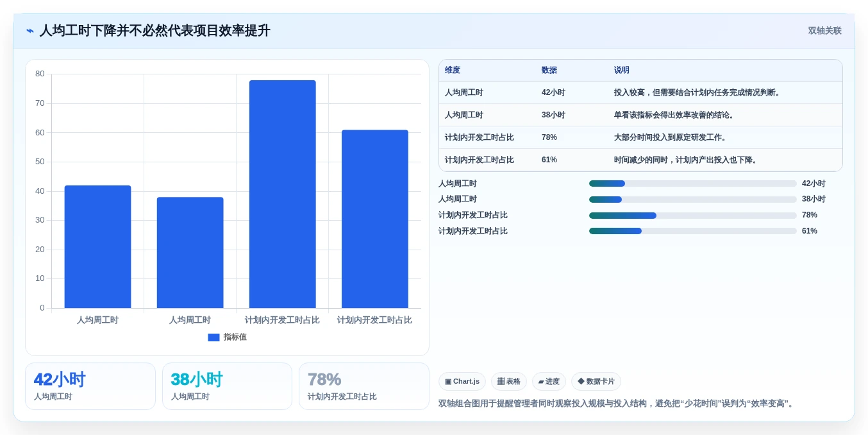Click the 说明 table column header
868x435 pixels.
[622, 71]
